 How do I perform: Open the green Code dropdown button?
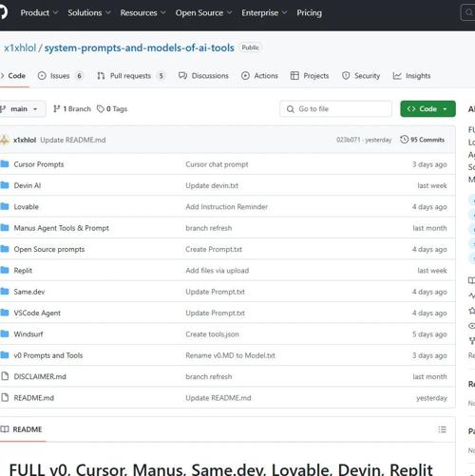(427, 109)
